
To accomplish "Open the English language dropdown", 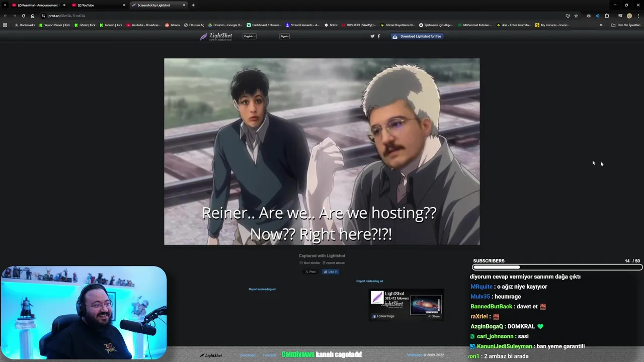I will point(250,36).
